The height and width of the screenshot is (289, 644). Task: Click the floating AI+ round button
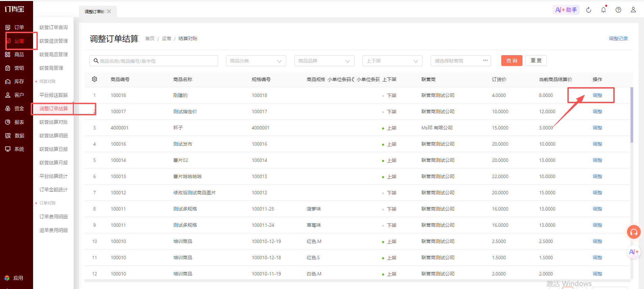point(634,252)
